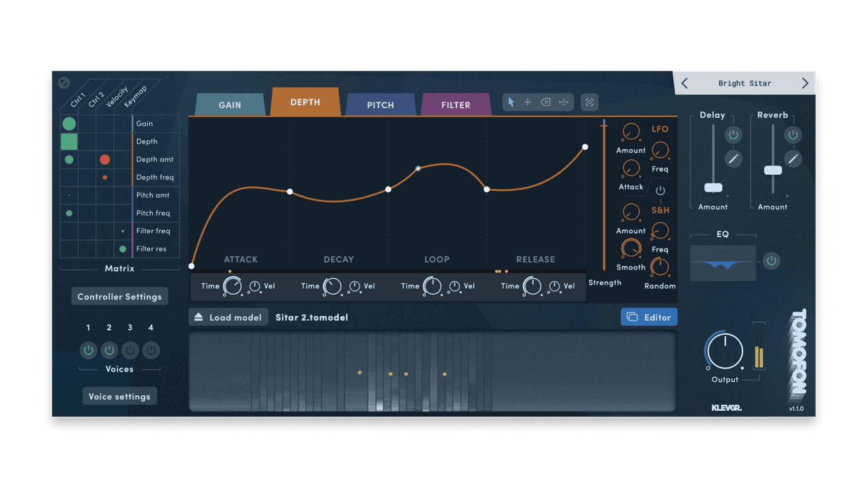The width and height of the screenshot is (868, 488).
Task: Select the arrow/pointer tool above envelope editor
Action: 510,102
